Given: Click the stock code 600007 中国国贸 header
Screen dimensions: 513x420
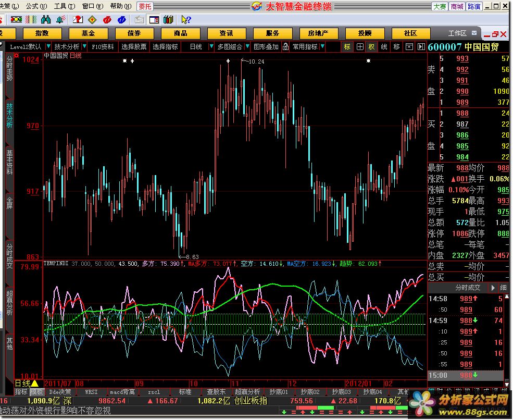Looking at the screenshot, I should pyautogui.click(x=463, y=47).
